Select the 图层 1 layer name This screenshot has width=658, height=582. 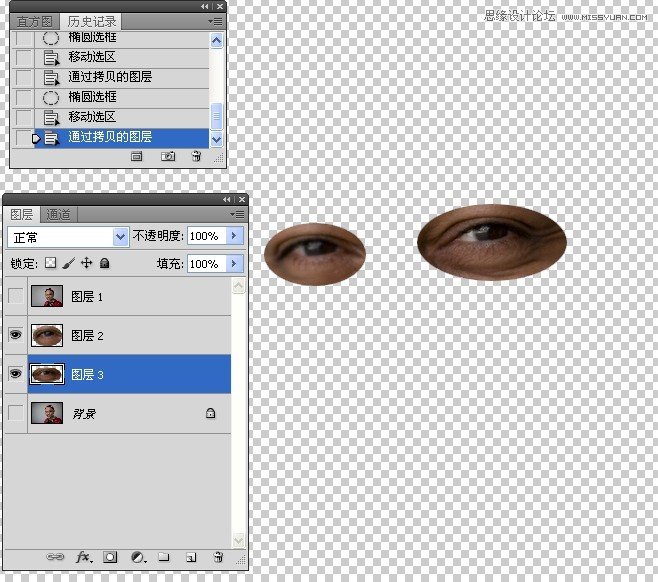tap(87, 297)
